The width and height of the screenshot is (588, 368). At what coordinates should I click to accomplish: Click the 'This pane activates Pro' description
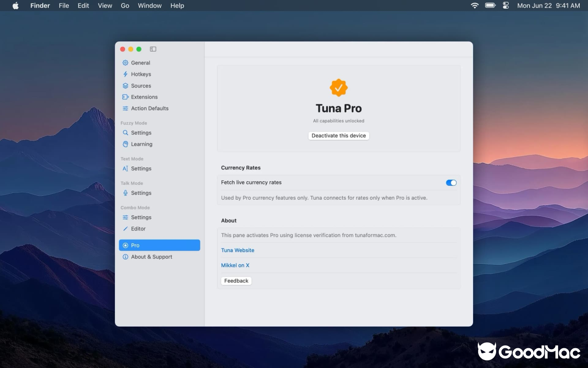click(309, 235)
